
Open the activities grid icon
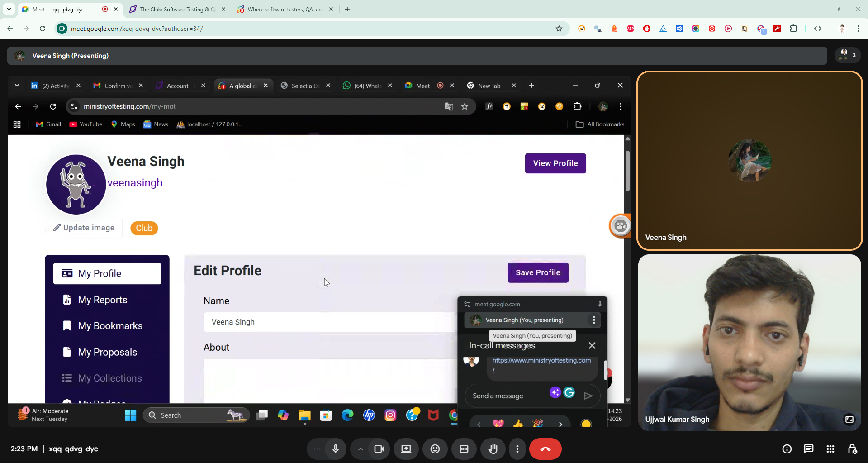[x=830, y=449]
